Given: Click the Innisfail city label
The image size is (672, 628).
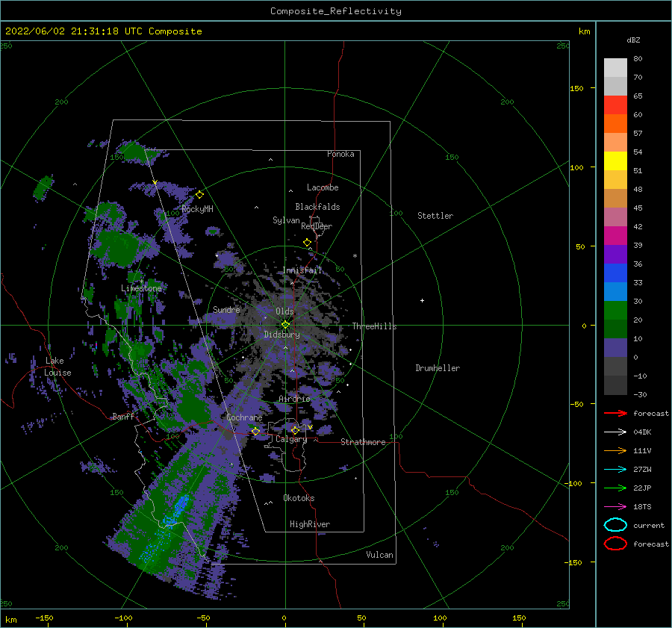Looking at the screenshot, I should click(x=302, y=270).
